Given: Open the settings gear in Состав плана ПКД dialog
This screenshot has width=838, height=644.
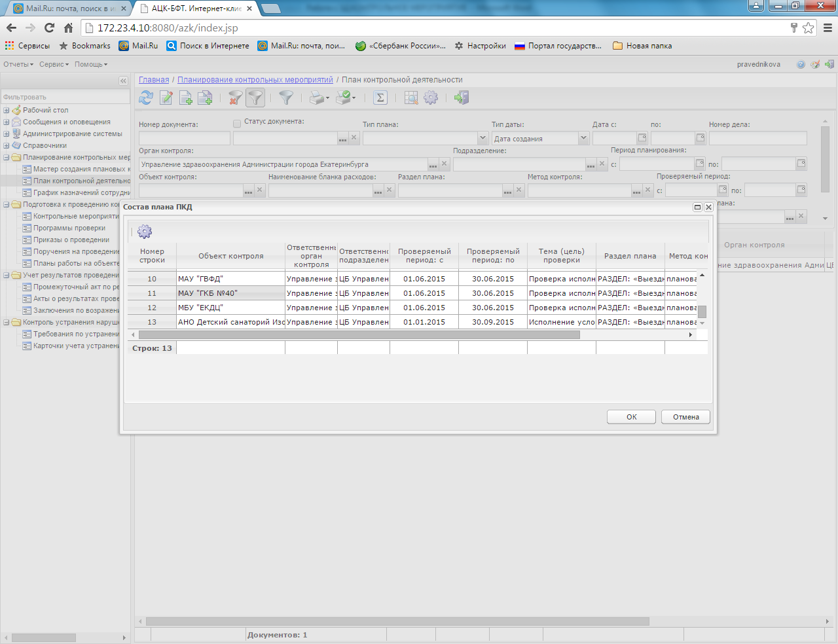Looking at the screenshot, I should point(145,232).
